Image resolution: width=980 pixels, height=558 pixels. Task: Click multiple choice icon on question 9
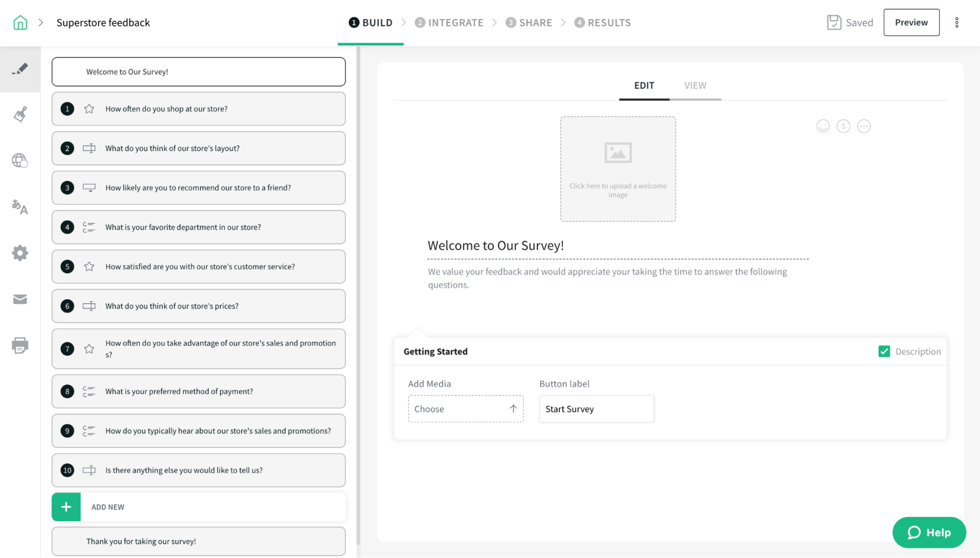click(89, 431)
